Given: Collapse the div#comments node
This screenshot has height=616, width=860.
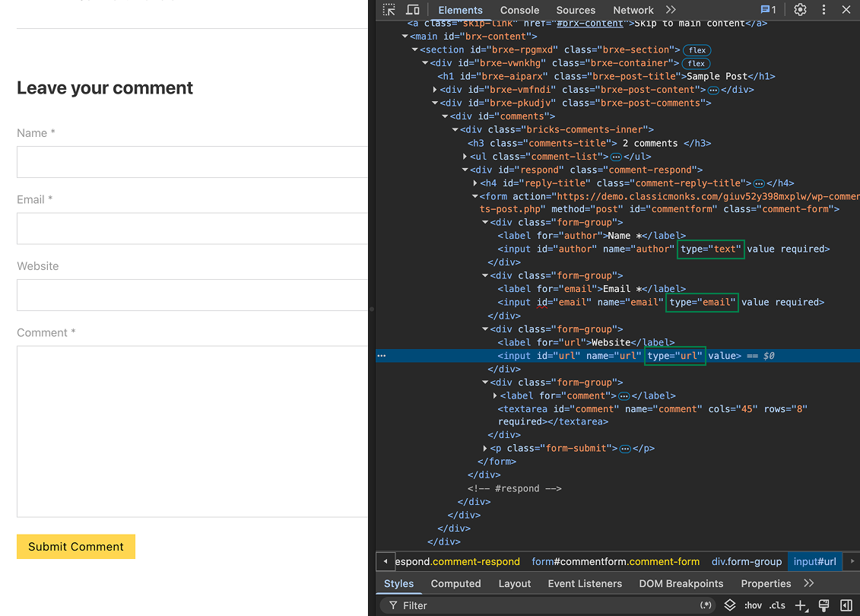Looking at the screenshot, I should [x=446, y=116].
